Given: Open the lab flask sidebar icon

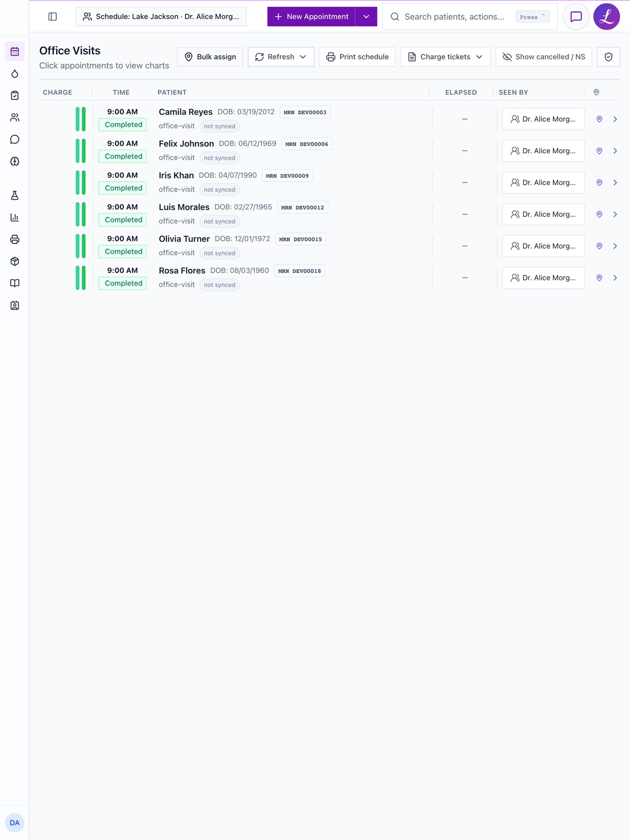Looking at the screenshot, I should tap(15, 195).
